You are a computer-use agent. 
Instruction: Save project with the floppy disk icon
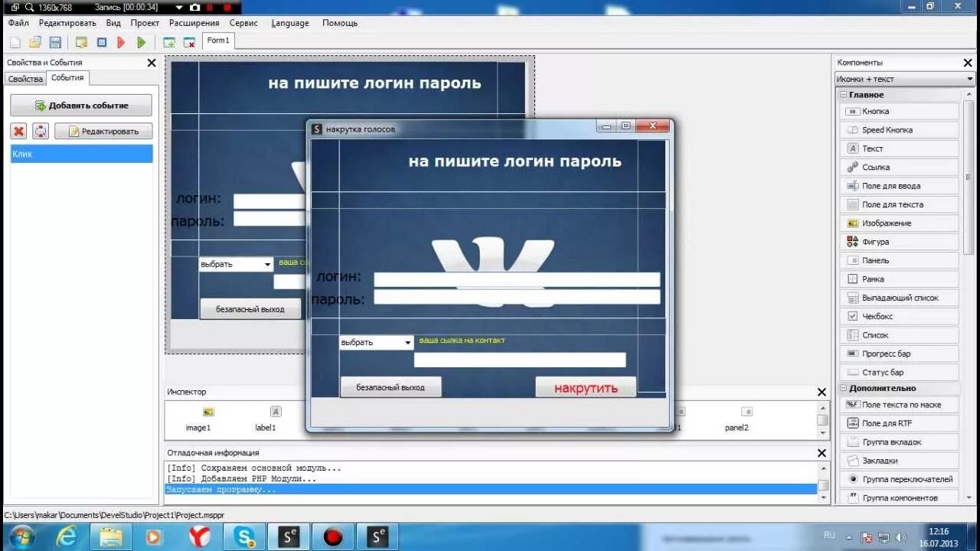pyautogui.click(x=55, y=42)
